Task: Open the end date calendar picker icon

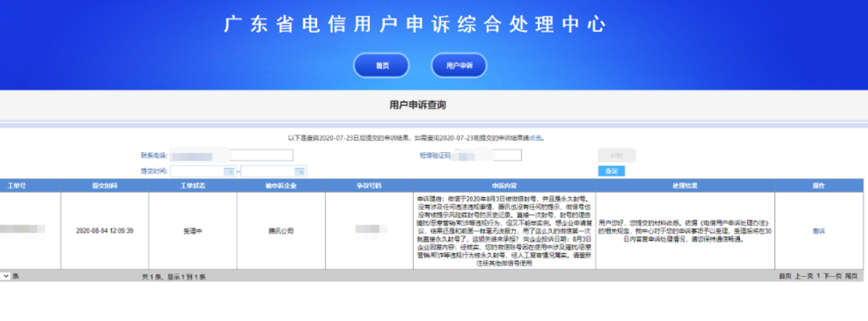Action: pyautogui.click(x=300, y=172)
